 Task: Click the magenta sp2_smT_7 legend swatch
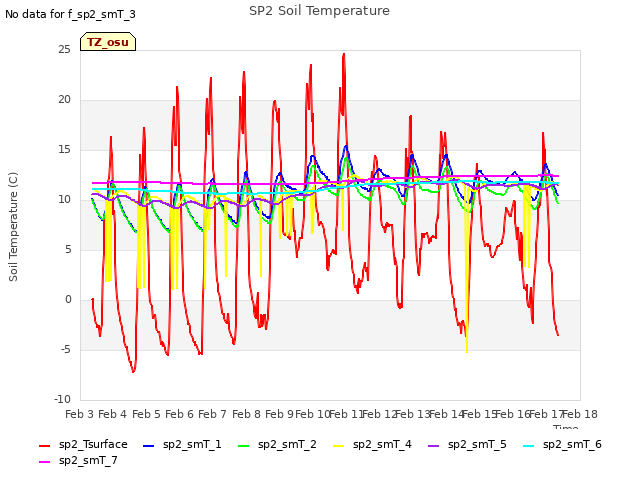44,462
